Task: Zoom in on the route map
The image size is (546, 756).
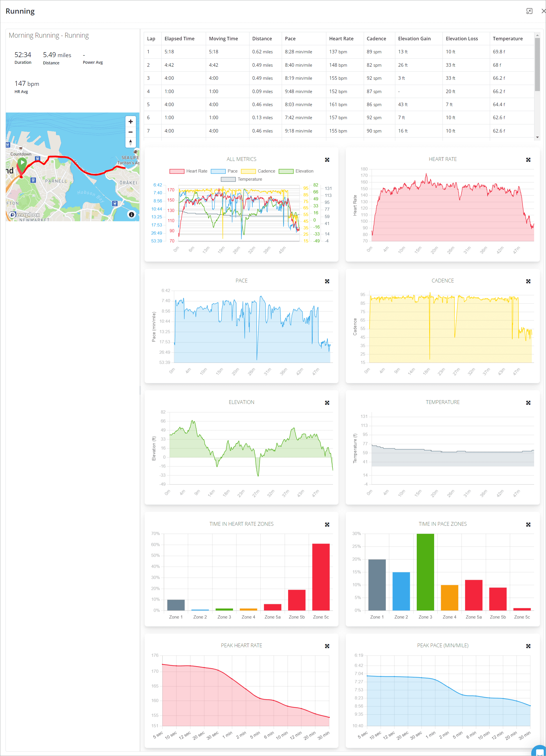Action: tap(131, 122)
